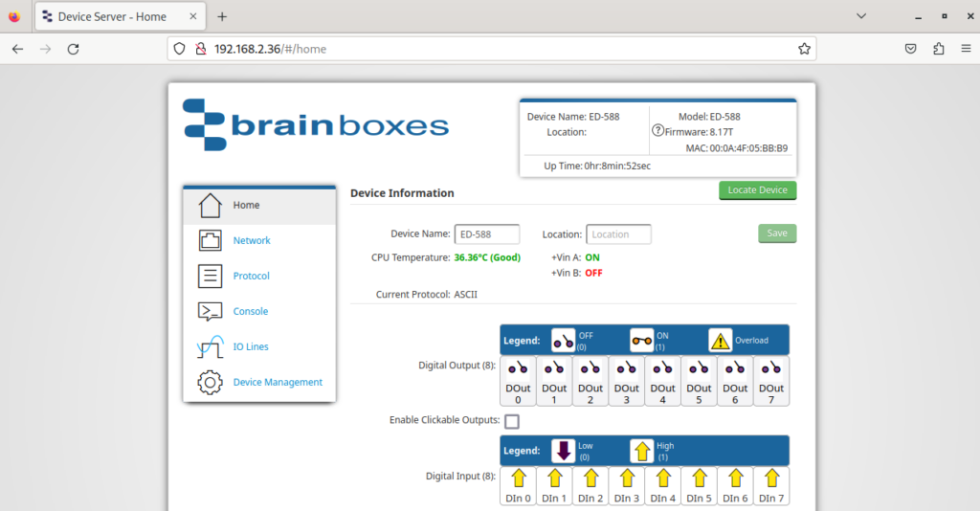980x511 pixels.
Task: Open the Device Management link
Action: 278,383
